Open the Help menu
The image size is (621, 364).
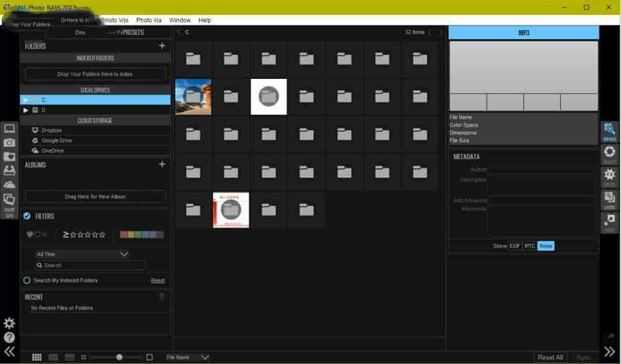[x=205, y=20]
